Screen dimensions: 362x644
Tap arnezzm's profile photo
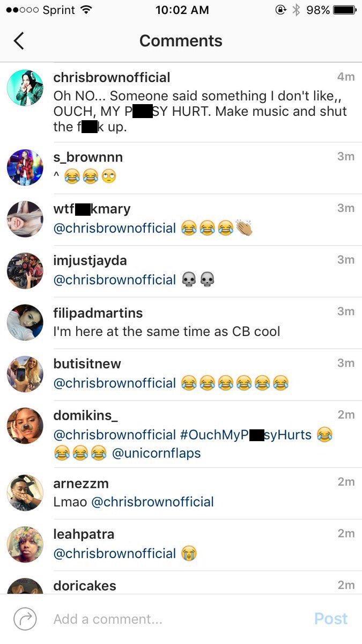click(25, 493)
